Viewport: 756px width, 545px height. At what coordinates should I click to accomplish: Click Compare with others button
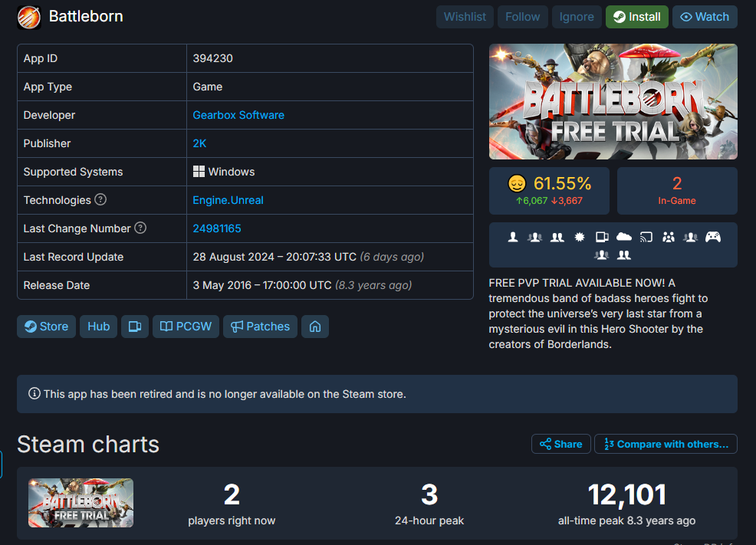coord(666,445)
